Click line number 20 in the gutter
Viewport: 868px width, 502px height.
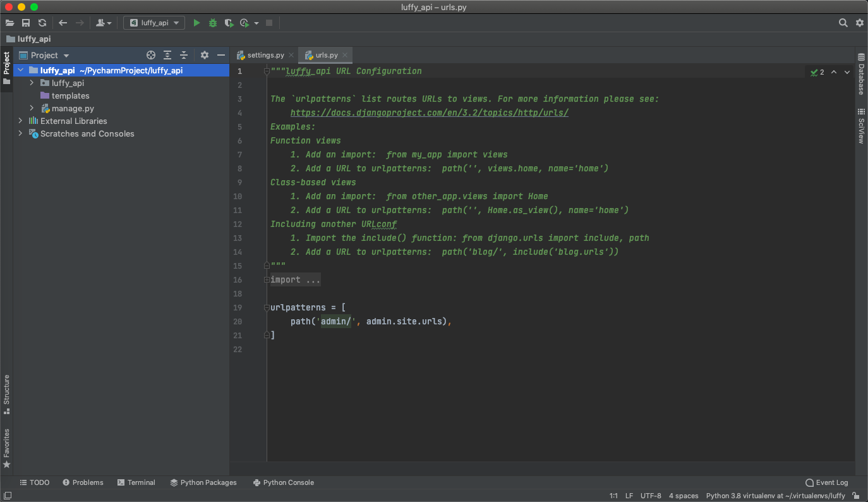(238, 321)
